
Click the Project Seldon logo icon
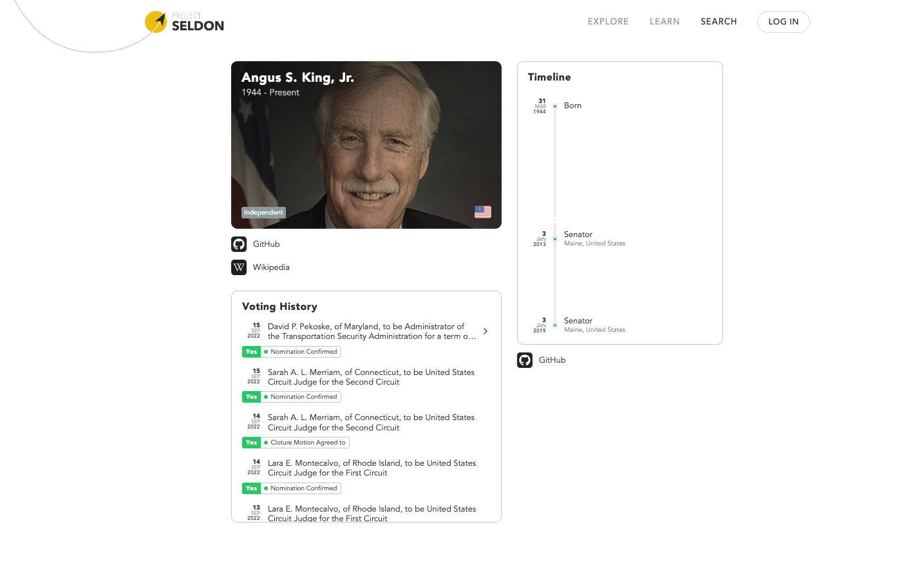156,22
